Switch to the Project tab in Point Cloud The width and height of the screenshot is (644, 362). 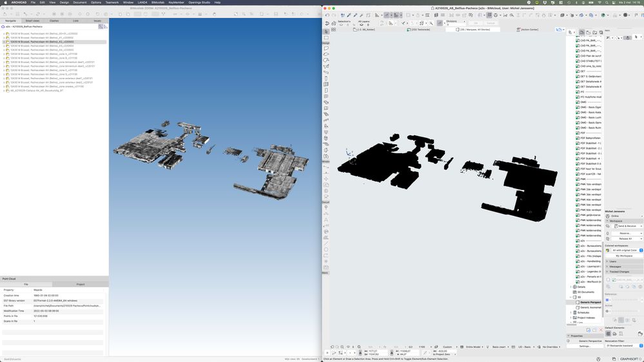coord(80,284)
